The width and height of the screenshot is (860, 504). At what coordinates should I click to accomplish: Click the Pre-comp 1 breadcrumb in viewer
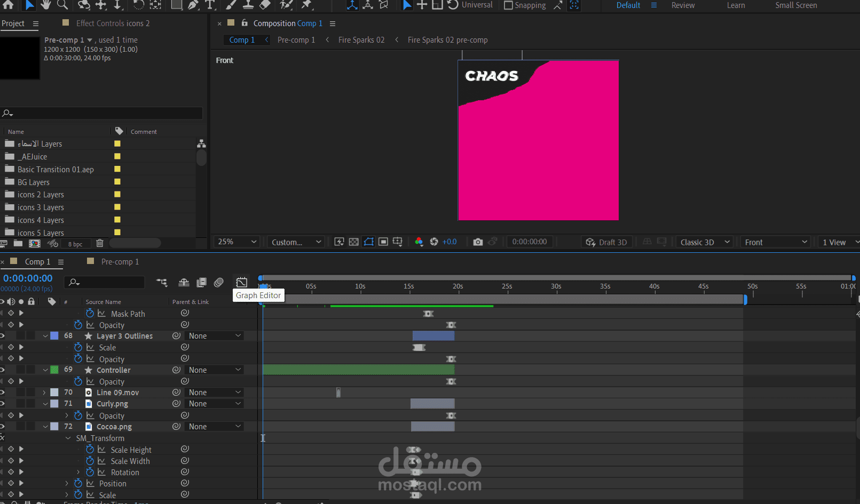(x=296, y=40)
